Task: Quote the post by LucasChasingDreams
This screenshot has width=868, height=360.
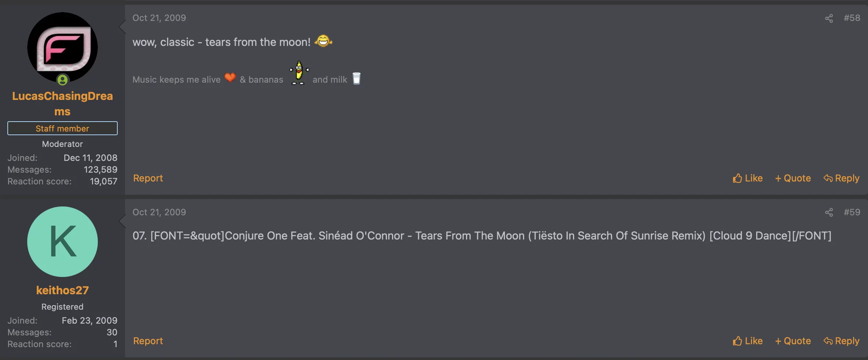Action: click(793, 178)
